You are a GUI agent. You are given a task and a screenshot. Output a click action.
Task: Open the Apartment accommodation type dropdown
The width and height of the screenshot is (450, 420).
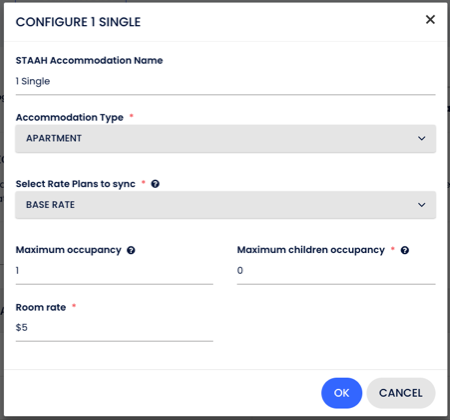pos(226,139)
